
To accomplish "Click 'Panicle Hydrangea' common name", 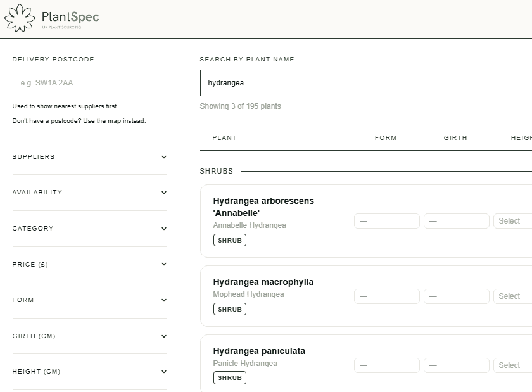I will pyautogui.click(x=245, y=364).
